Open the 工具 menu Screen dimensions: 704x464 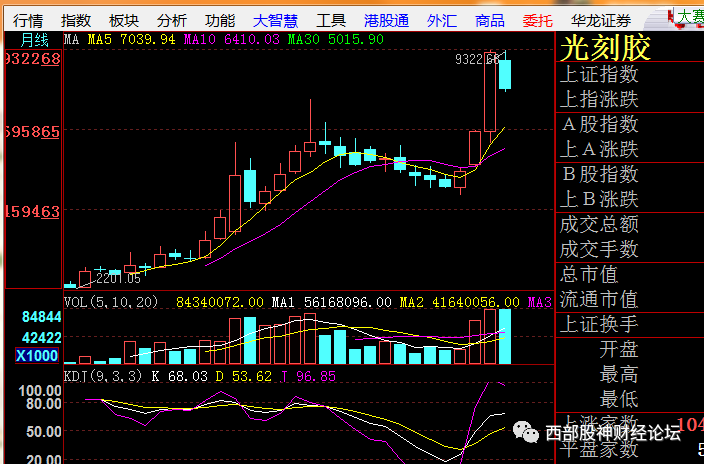(x=331, y=20)
